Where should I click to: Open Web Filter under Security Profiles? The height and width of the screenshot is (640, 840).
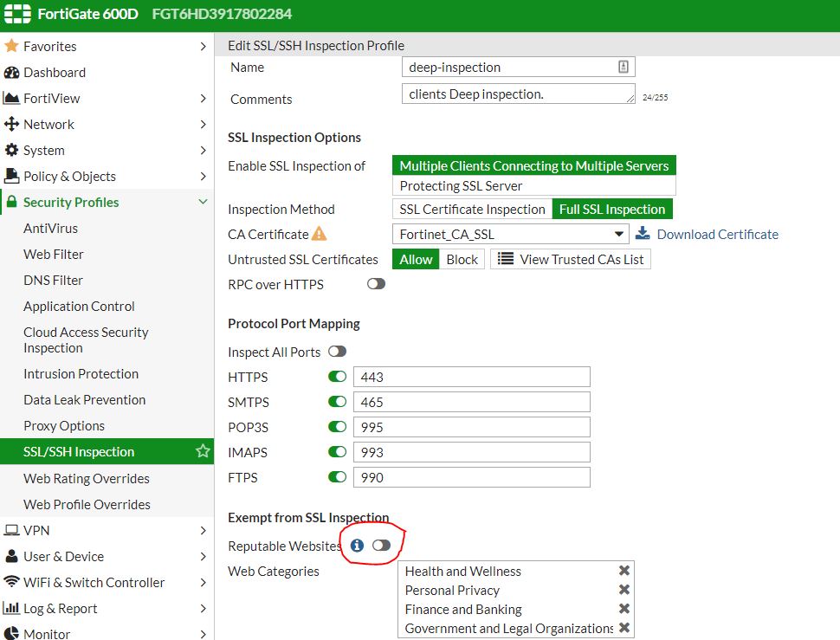click(x=54, y=254)
